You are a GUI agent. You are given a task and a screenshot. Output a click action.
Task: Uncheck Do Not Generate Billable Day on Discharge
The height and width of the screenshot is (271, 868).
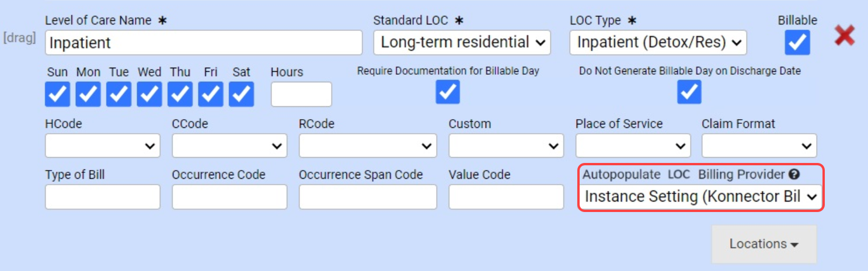(x=689, y=92)
